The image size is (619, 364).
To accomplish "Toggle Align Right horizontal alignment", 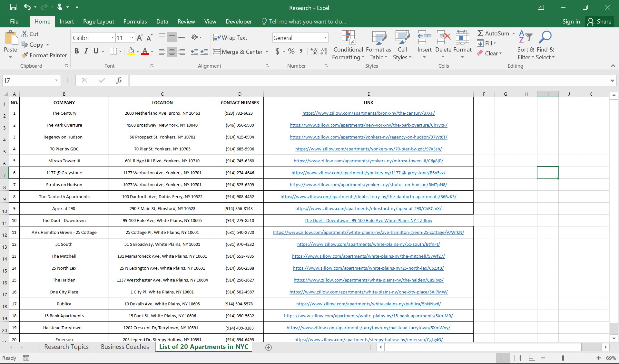I will click(182, 52).
